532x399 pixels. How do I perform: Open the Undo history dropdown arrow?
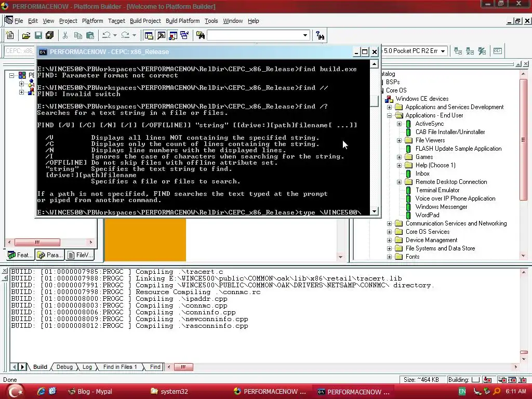[x=115, y=35]
